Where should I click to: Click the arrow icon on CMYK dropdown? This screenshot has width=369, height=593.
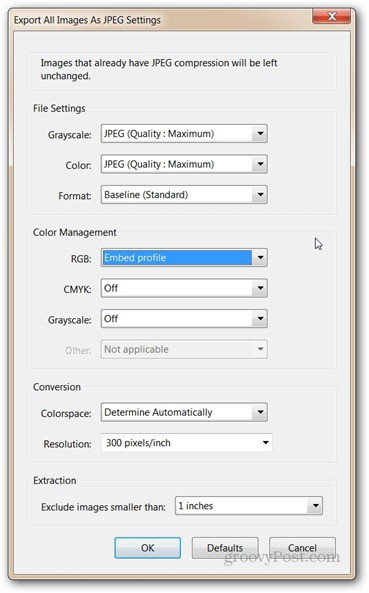click(260, 288)
